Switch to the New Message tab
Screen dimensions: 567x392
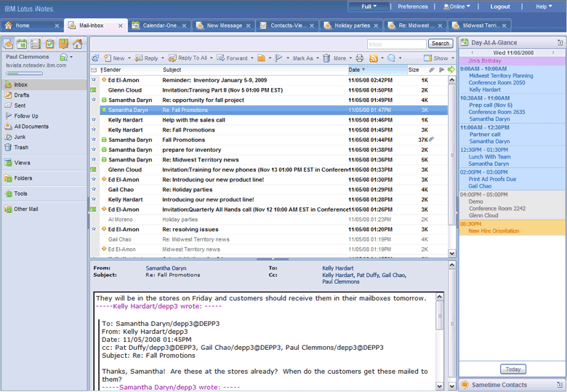pyautogui.click(x=223, y=25)
